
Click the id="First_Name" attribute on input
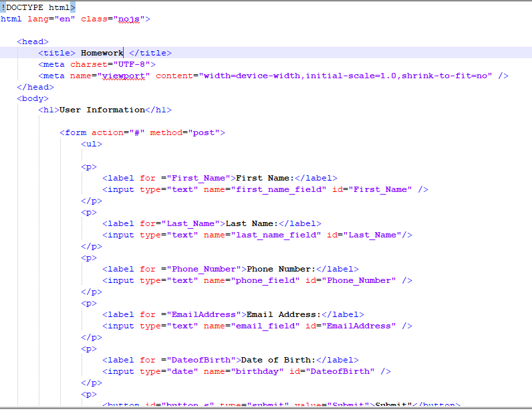pyautogui.click(x=372, y=189)
